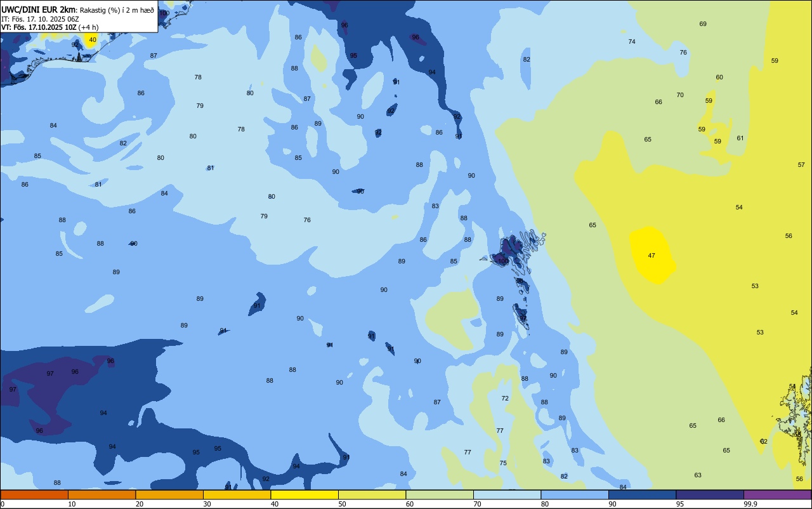812x509 pixels.
Task: Click the 60–70 light green legend swatch
Action: tap(440, 494)
